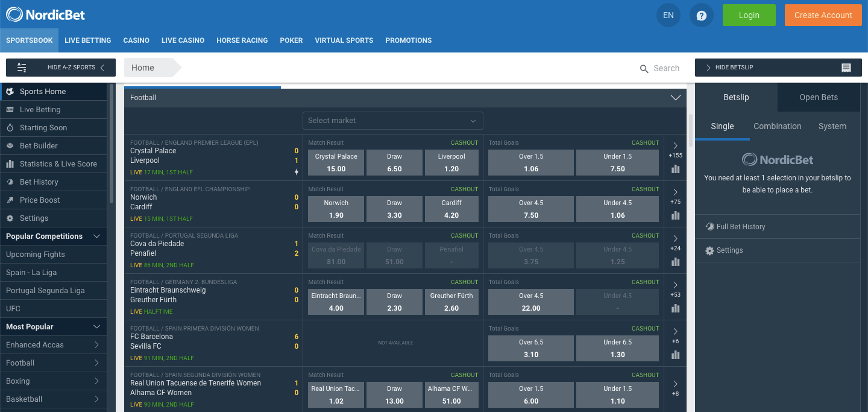
Task: Click the Starting Soon stopwatch icon
Action: [10, 128]
